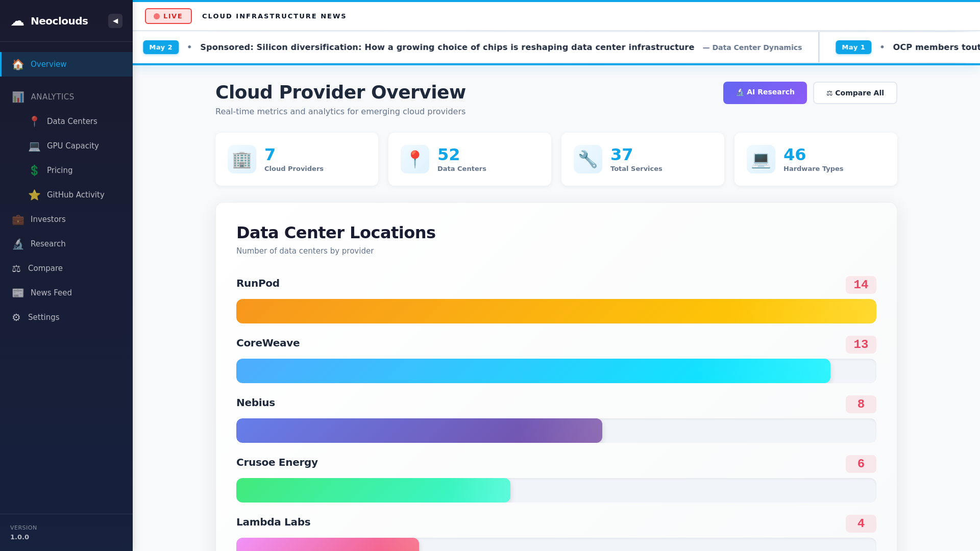Click the Lambda Labs count badge 4

(x=861, y=523)
